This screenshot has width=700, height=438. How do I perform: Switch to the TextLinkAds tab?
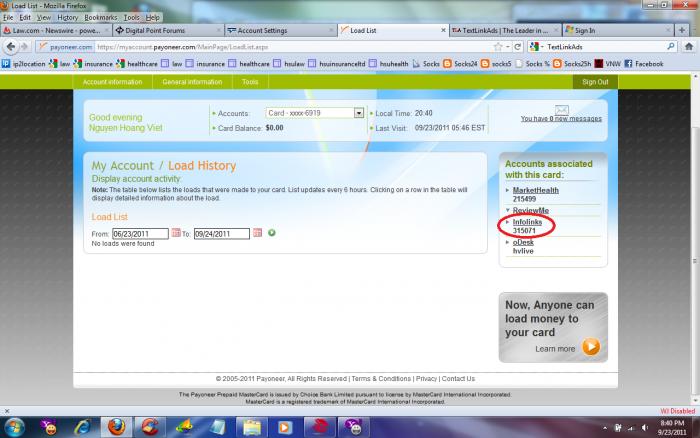[505, 30]
